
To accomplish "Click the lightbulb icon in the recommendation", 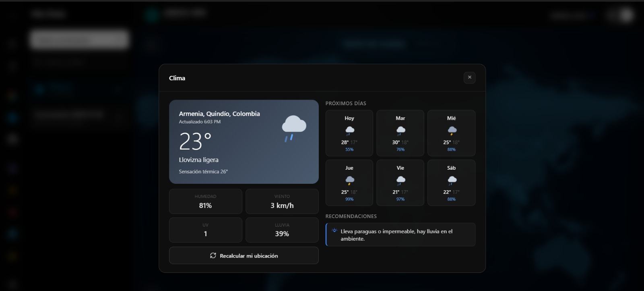I will coord(334,231).
